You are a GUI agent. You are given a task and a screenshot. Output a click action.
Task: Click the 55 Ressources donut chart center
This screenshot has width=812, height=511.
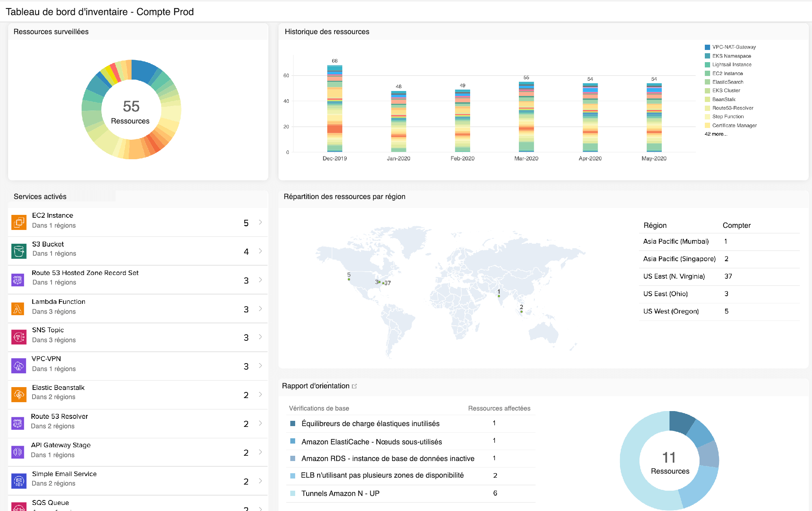point(131,110)
